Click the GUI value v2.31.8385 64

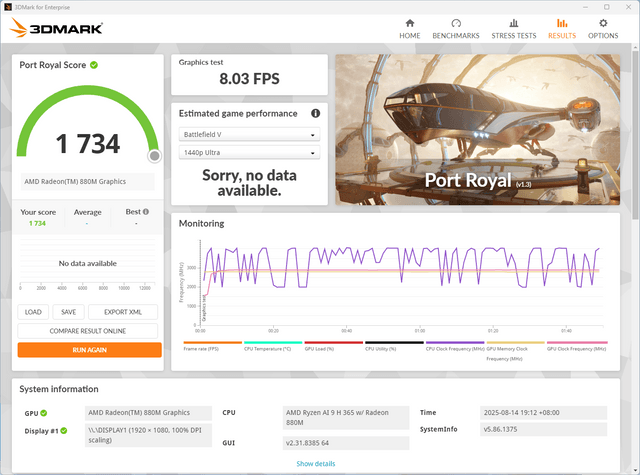point(346,443)
